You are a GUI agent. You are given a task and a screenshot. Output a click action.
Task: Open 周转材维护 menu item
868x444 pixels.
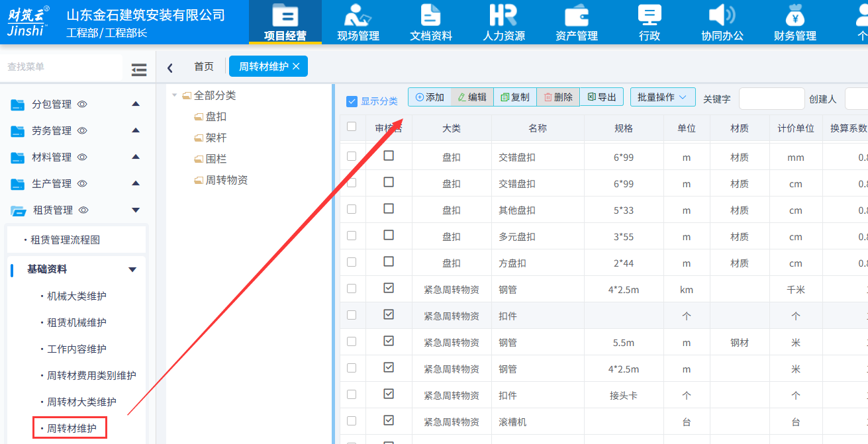point(70,429)
